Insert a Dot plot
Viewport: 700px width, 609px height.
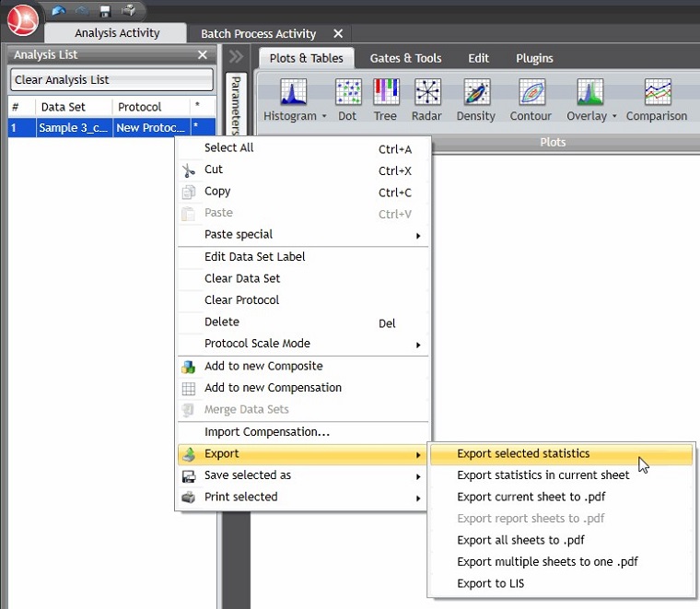(348, 100)
